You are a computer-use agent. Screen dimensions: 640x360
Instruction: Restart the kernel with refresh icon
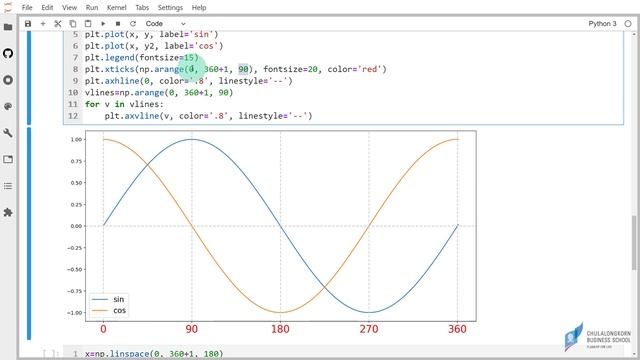[133, 24]
